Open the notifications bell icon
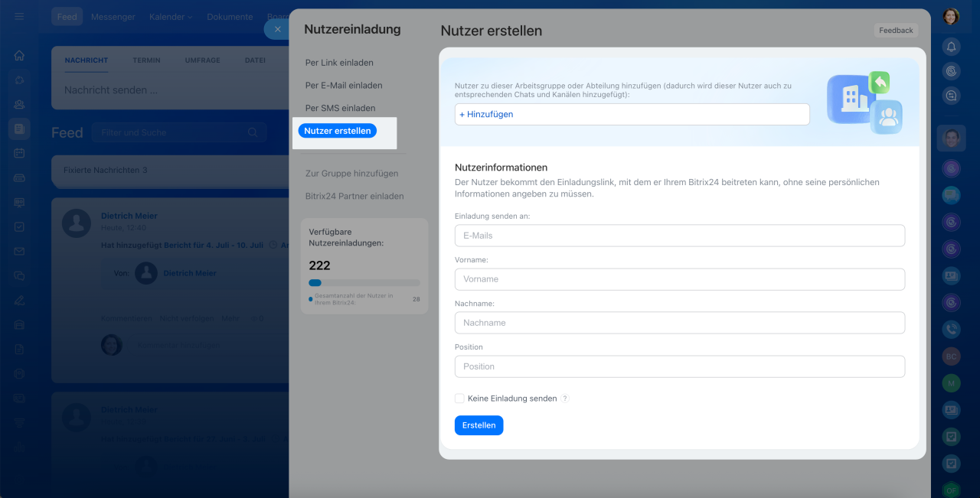 click(x=952, y=47)
